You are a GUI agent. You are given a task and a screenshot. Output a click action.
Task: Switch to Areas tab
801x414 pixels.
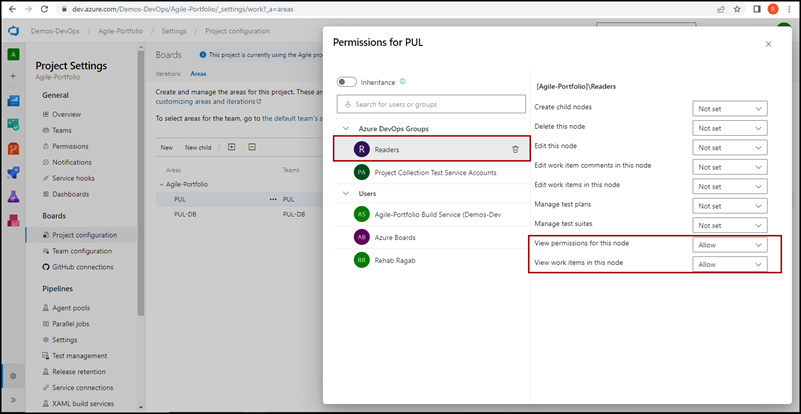pyautogui.click(x=198, y=74)
